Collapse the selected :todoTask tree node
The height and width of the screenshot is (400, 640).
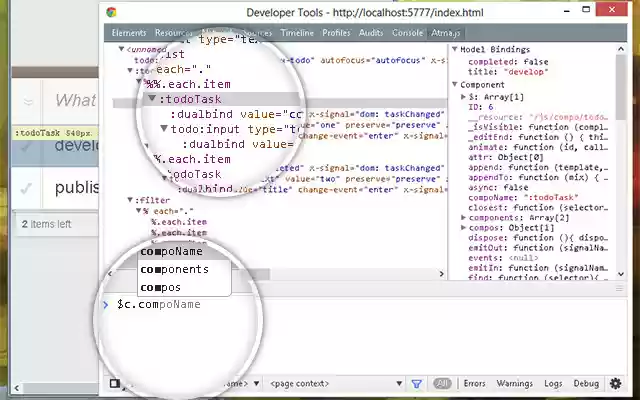coord(152,98)
